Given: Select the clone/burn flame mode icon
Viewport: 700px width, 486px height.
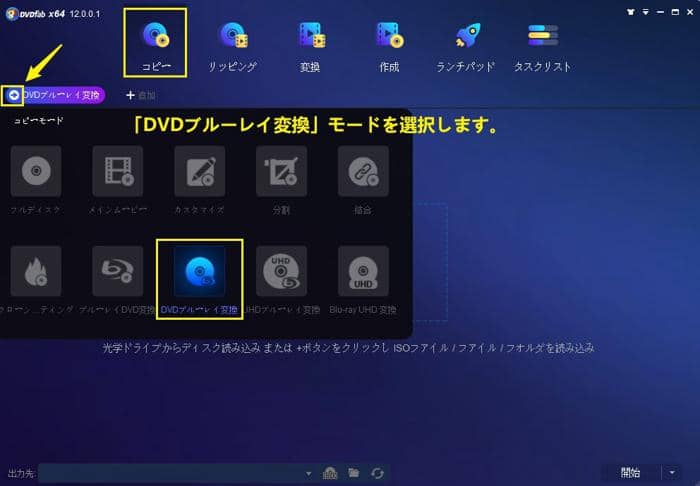Looking at the screenshot, I should pos(36,271).
